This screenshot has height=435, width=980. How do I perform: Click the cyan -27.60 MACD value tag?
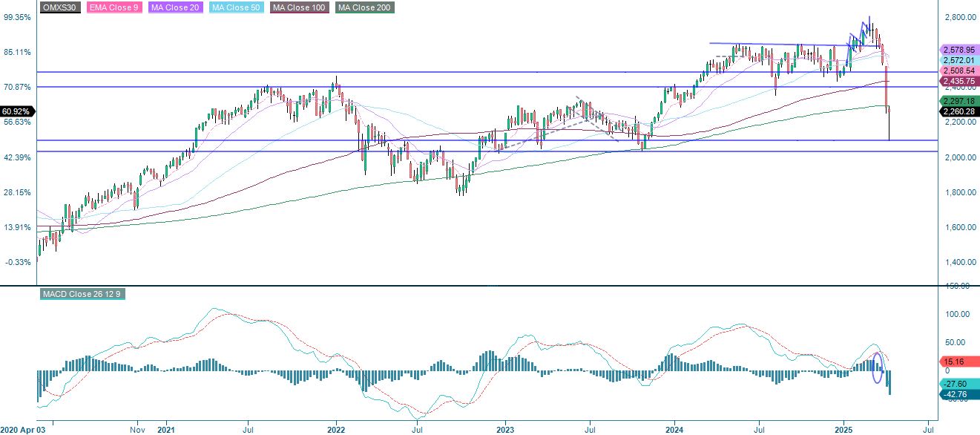click(953, 384)
